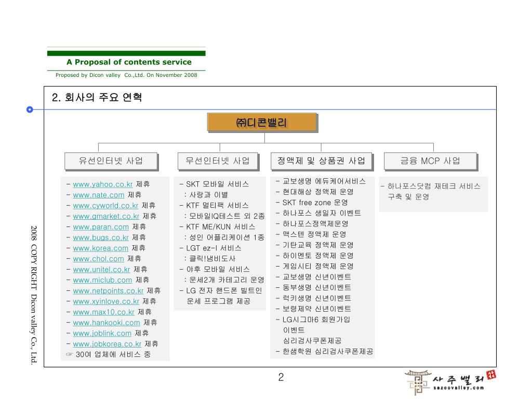This screenshot has width=532, height=399.
Task: Click the blue circle title bullet
Action: click(x=30, y=110)
